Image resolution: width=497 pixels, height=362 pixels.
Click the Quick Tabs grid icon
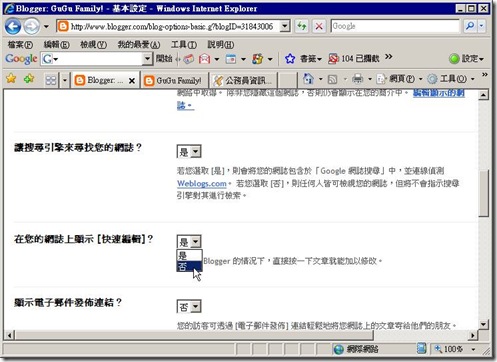(x=51, y=80)
